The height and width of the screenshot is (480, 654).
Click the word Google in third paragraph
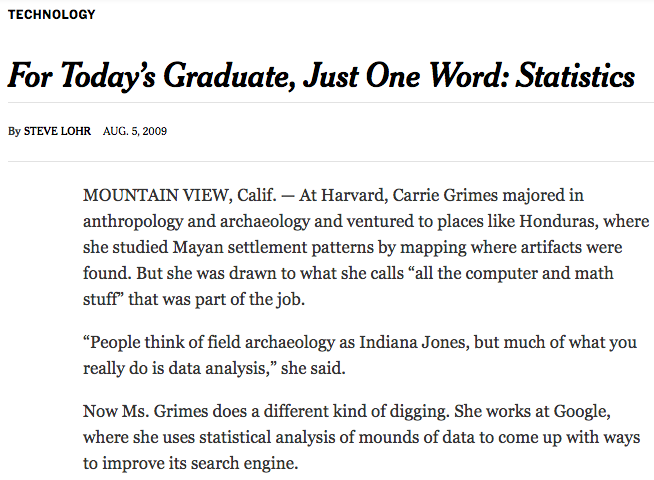point(581,412)
